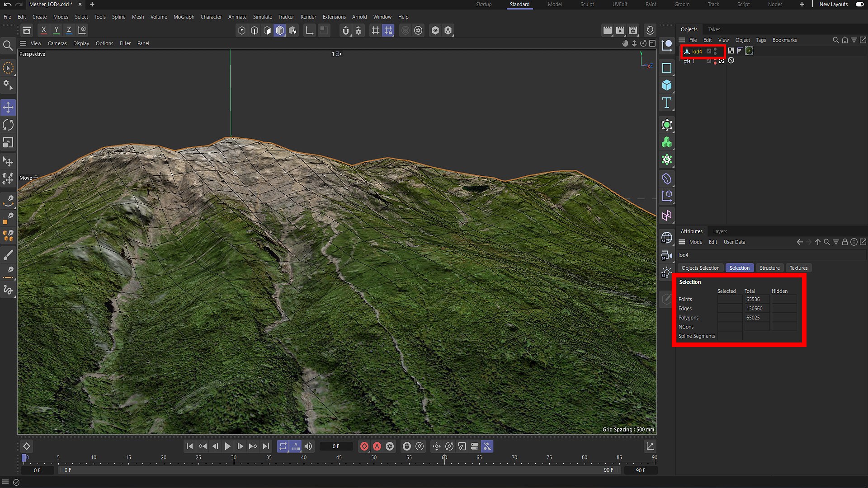Toggle New Layouts switch
This screenshot has width=868, height=488.
(x=860, y=5)
